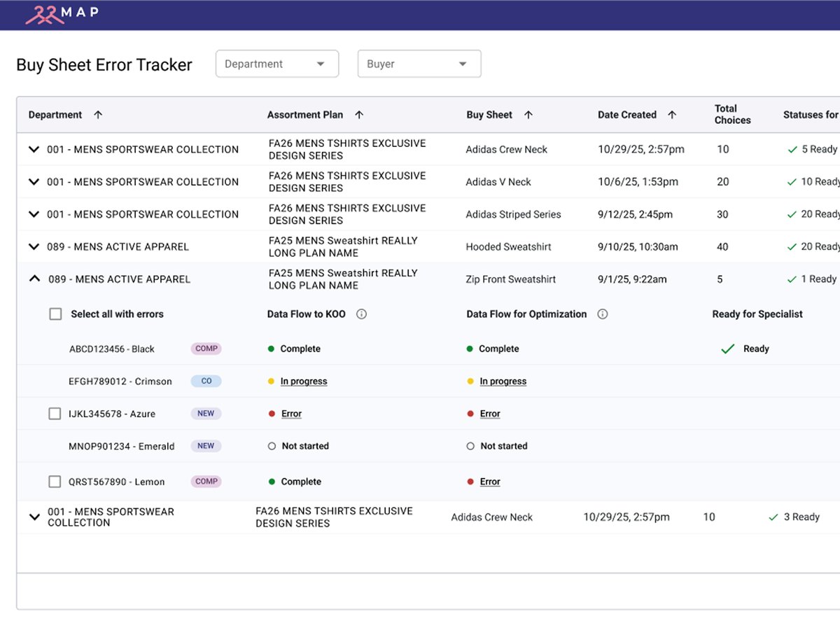
Task: Click checkmark beside 5 Ready status
Action: pos(792,149)
